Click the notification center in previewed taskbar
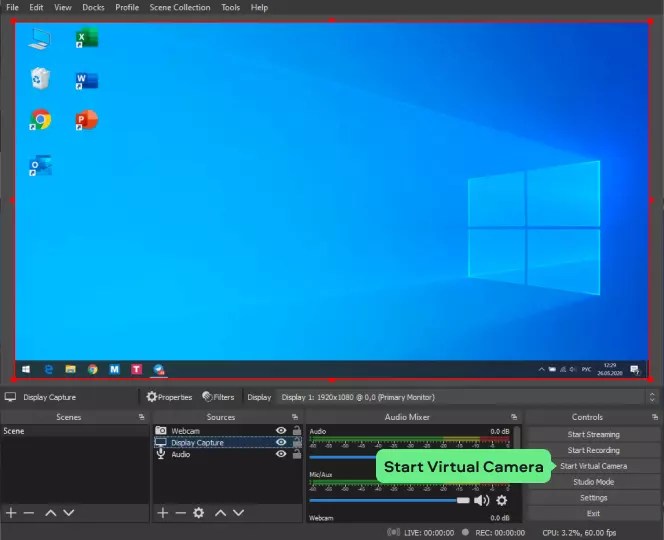 pyautogui.click(x=634, y=370)
